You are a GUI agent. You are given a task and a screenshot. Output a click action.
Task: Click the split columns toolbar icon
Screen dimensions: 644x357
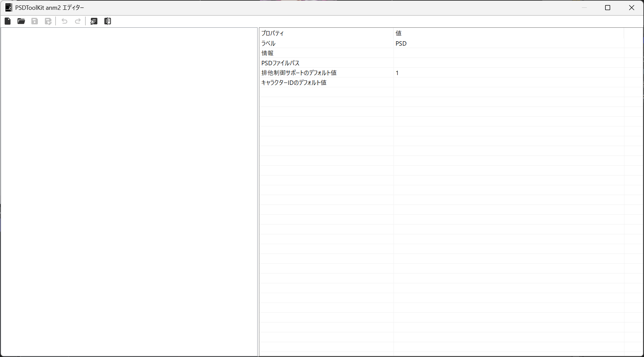108,21
